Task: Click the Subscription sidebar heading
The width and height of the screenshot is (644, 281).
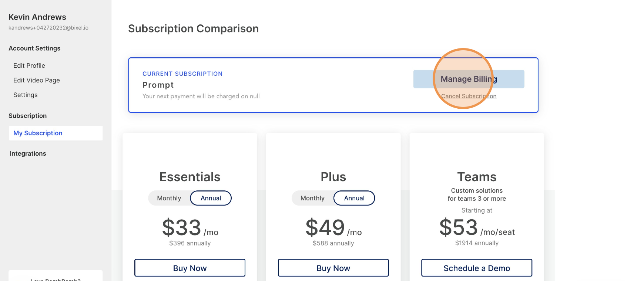Action: tap(28, 116)
